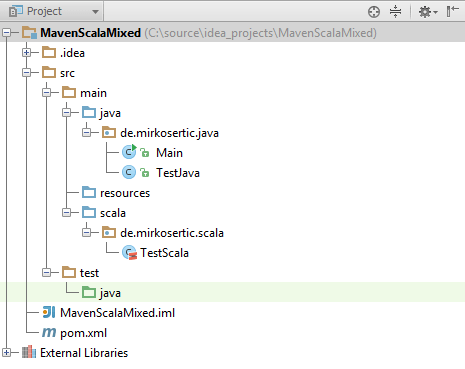The height and width of the screenshot is (369, 465).
Task: Collapse the test folder node
Action: [46, 273]
